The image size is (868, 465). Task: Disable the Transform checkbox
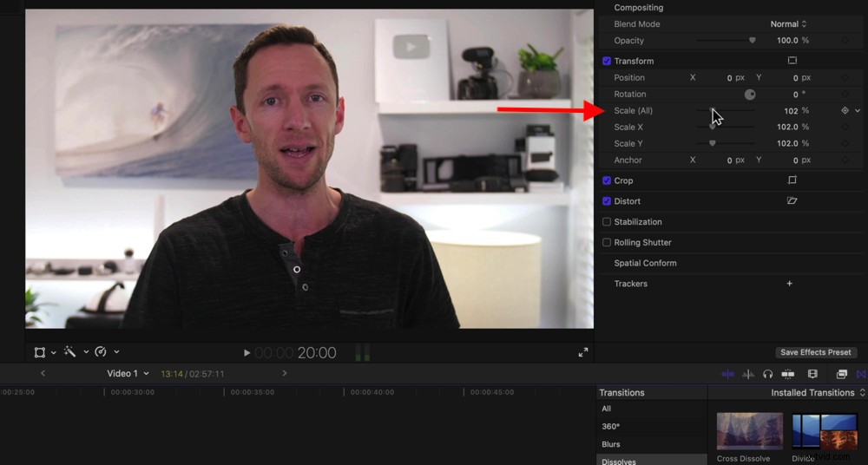coord(607,61)
